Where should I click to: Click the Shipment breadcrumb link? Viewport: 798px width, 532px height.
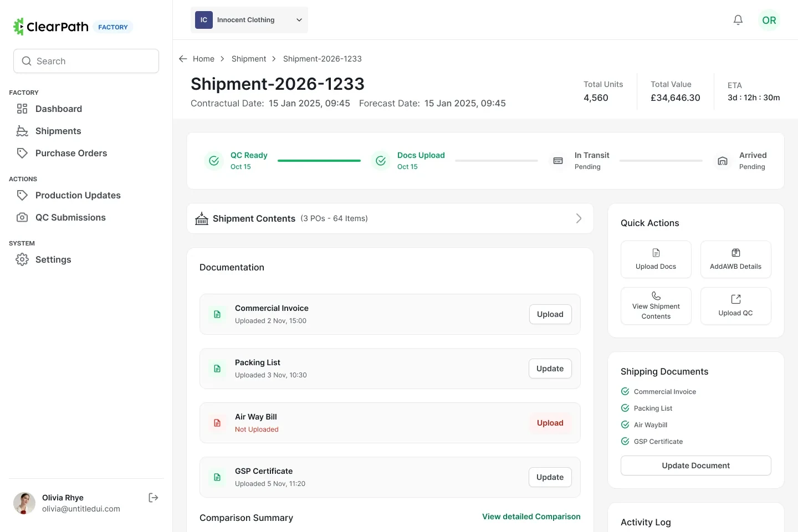tap(249, 59)
